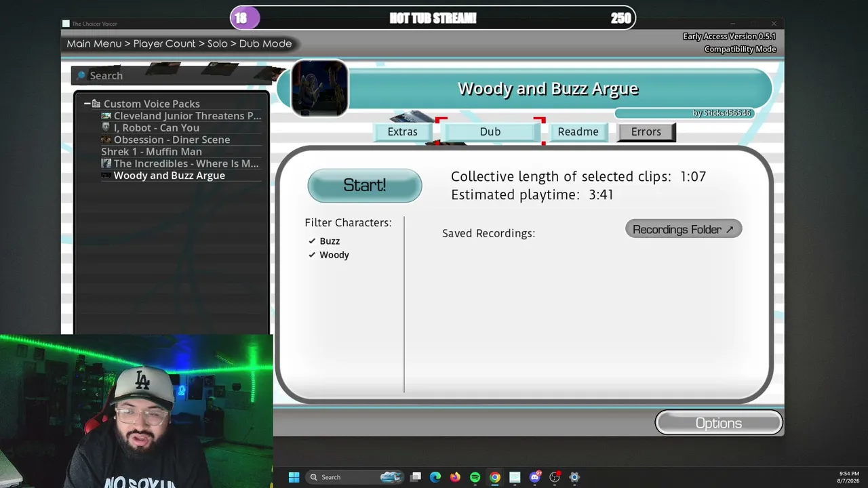Click the 'Woody and Buzz Argue' title banner
The width and height of the screenshot is (868, 488).
coord(548,89)
